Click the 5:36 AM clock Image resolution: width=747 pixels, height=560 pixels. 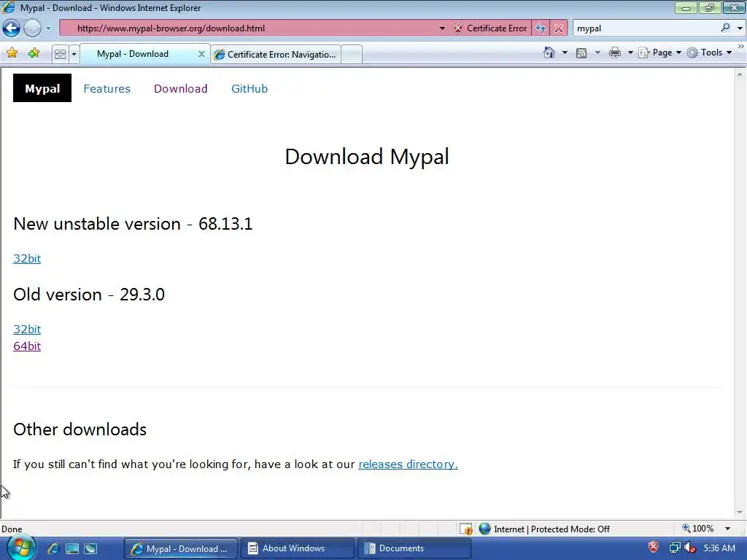[x=719, y=548]
